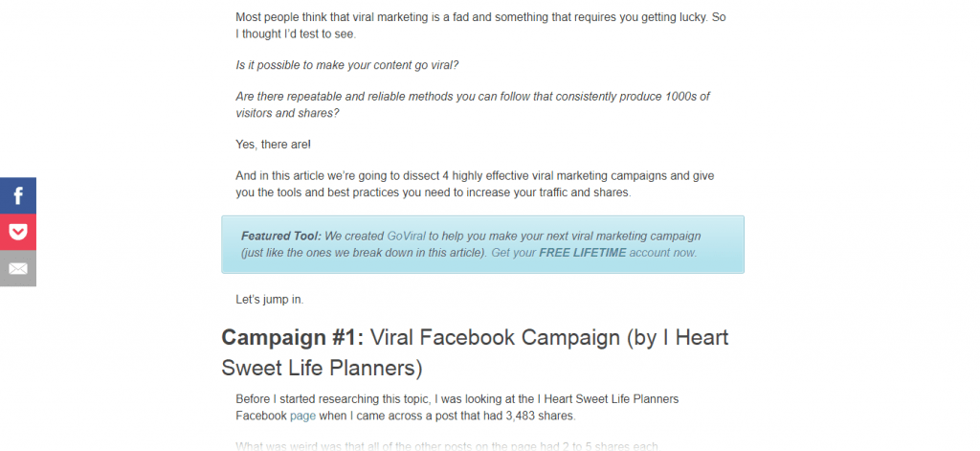Image resolution: width=980 pixels, height=451 pixels.
Task: Click the "Featured Tool:" bold label
Action: [x=280, y=236]
